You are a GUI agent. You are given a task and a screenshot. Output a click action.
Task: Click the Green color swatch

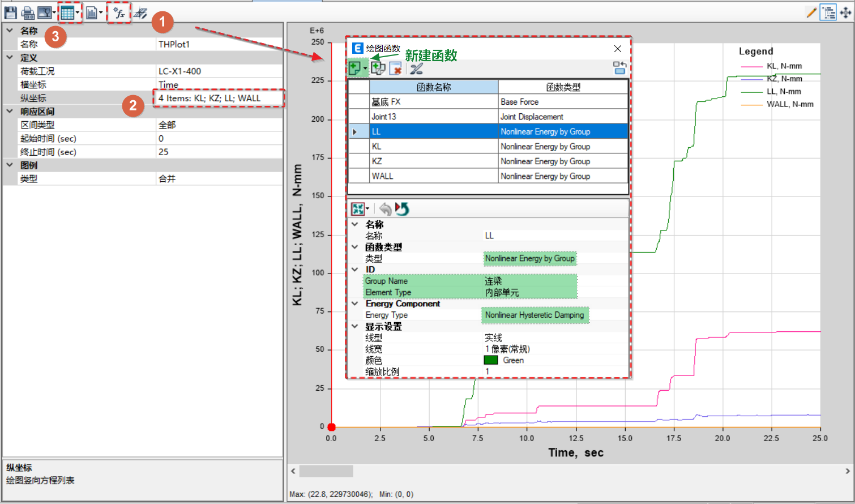click(491, 360)
